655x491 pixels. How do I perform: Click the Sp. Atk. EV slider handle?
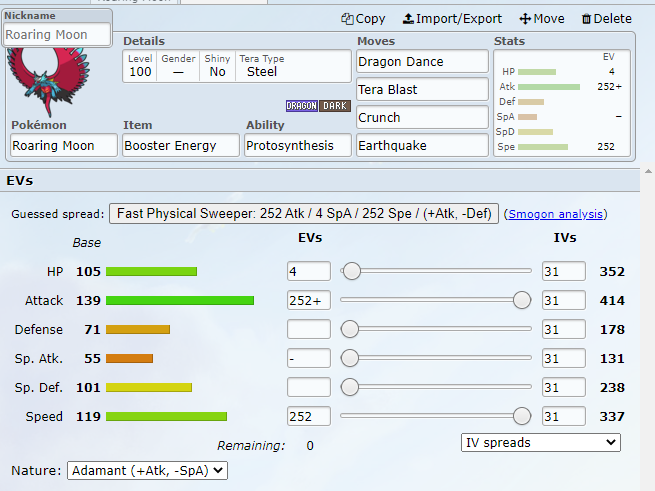350,358
